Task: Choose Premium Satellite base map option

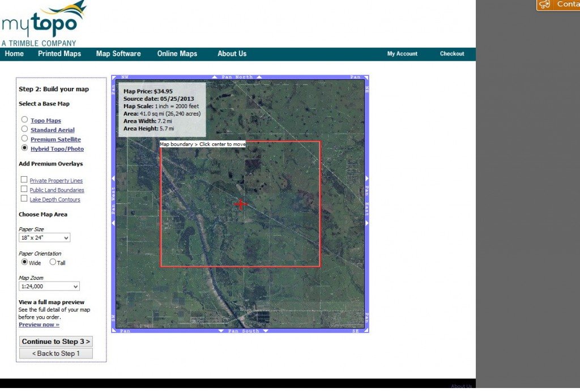Action: click(24, 139)
